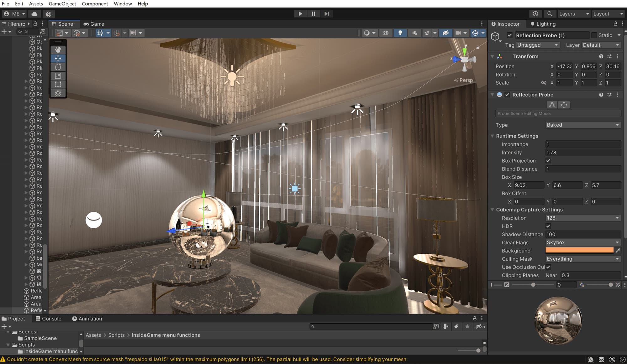Screen dimensions: 627x364
Task: Toggle 2D scene view mode
Action: [386, 33]
